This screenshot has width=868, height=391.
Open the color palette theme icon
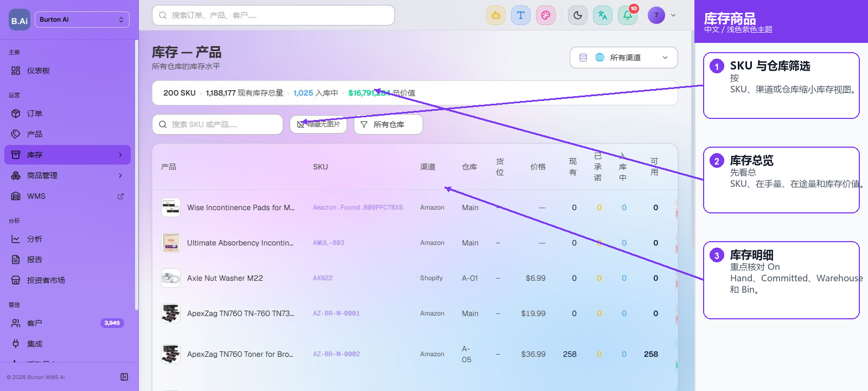tap(546, 15)
